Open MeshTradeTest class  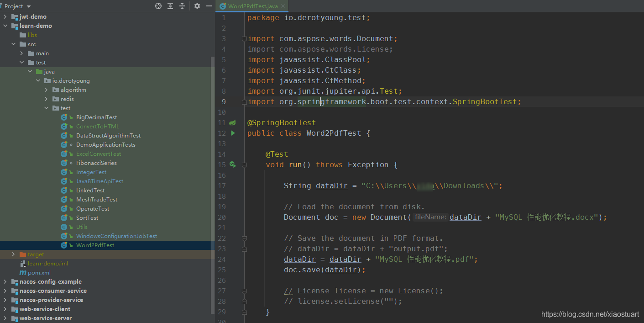97,200
